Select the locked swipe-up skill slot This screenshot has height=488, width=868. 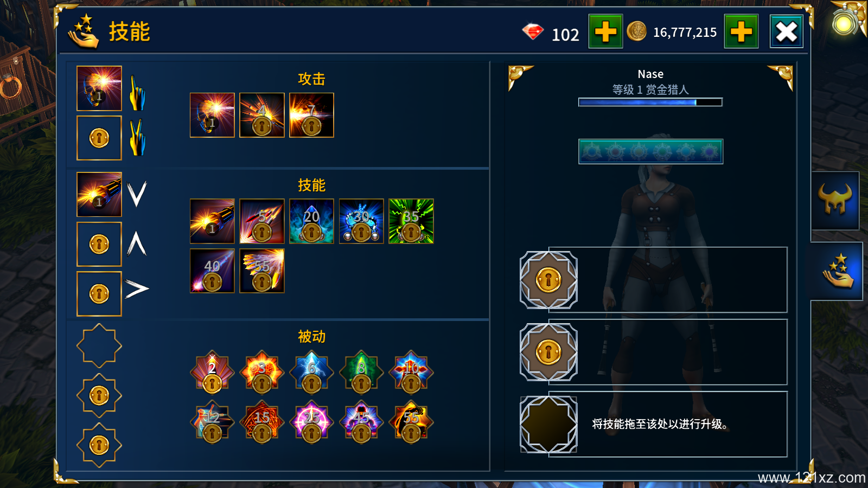99,244
